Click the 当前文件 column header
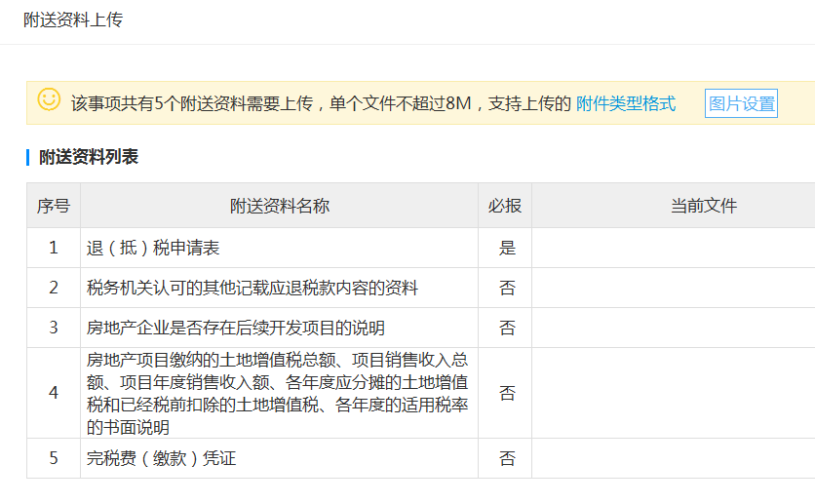Image resolution: width=815 pixels, height=504 pixels. pyautogui.click(x=704, y=206)
